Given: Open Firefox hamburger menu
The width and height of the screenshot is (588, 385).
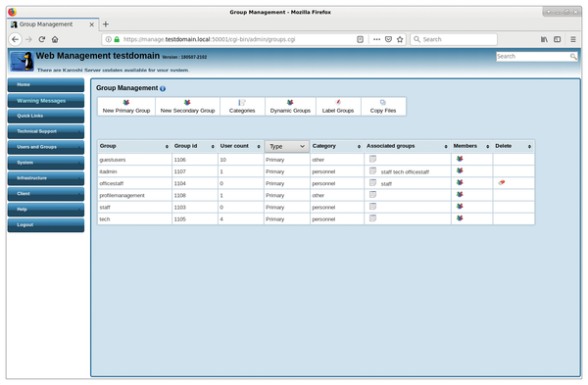Looking at the screenshot, I should pos(573,39).
